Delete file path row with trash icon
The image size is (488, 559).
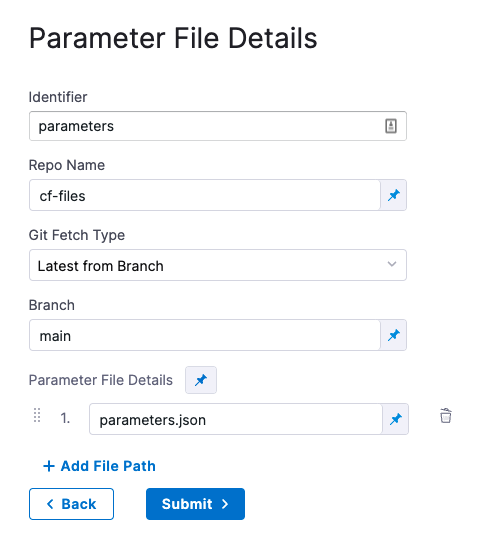click(446, 416)
